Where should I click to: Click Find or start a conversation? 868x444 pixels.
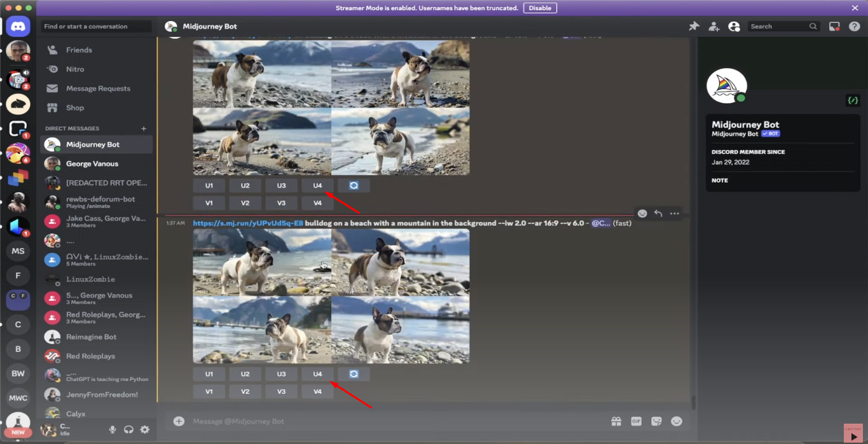click(97, 26)
